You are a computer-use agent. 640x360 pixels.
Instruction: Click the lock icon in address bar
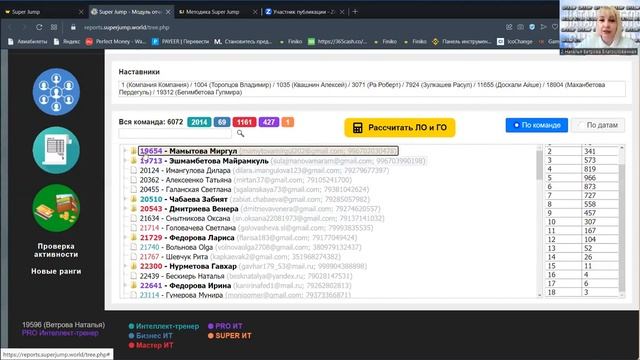click(73, 27)
